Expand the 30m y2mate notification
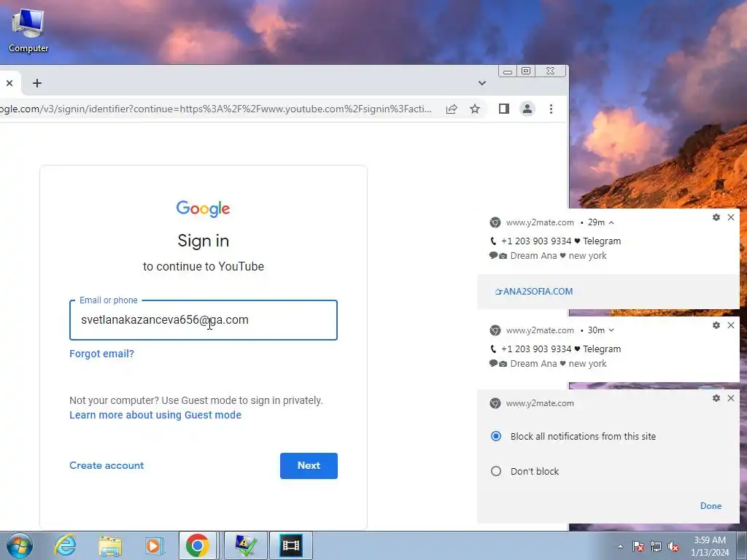Screen dimensions: 747x560 [611, 330]
